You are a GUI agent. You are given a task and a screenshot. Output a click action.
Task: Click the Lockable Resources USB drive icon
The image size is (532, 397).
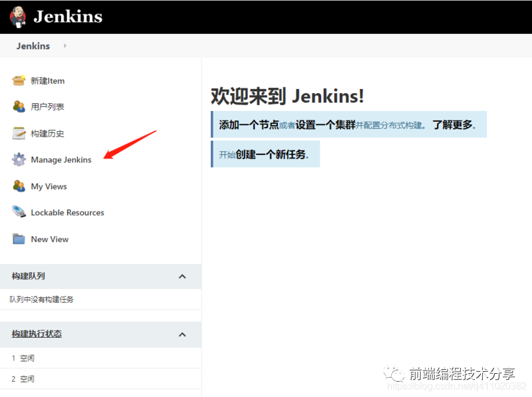coord(19,211)
